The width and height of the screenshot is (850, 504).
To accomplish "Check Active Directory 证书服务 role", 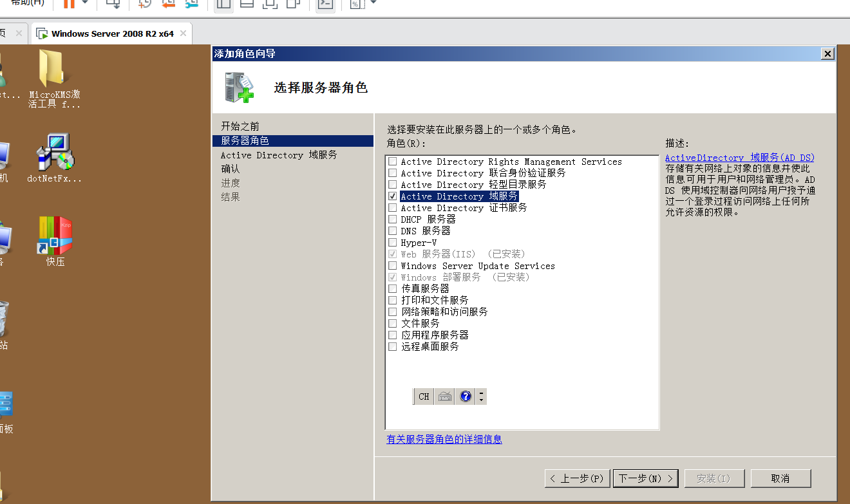I will click(393, 208).
